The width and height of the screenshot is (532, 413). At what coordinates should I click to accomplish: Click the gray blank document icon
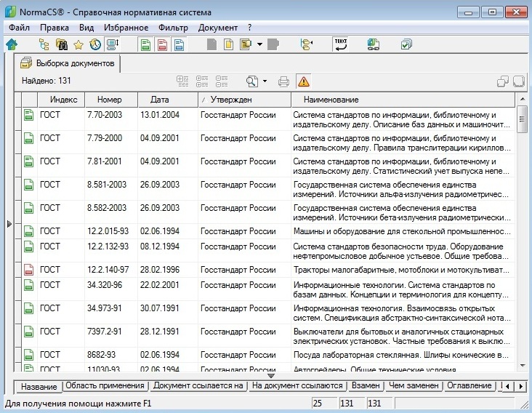211,44
